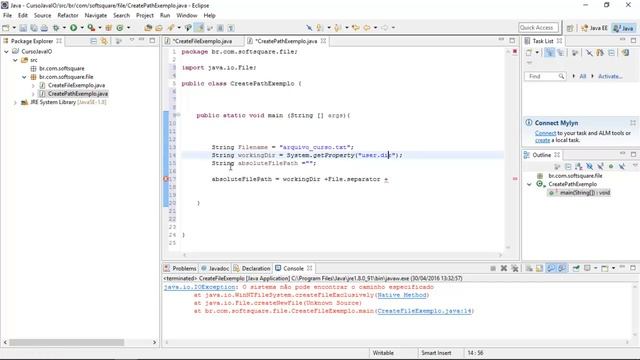640x360 pixels.
Task: Switch to CreateFileExemplo.java editor tab
Action: (202, 41)
